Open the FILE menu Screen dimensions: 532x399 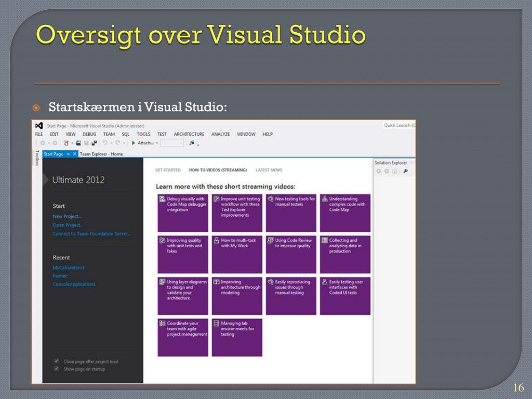tap(39, 135)
